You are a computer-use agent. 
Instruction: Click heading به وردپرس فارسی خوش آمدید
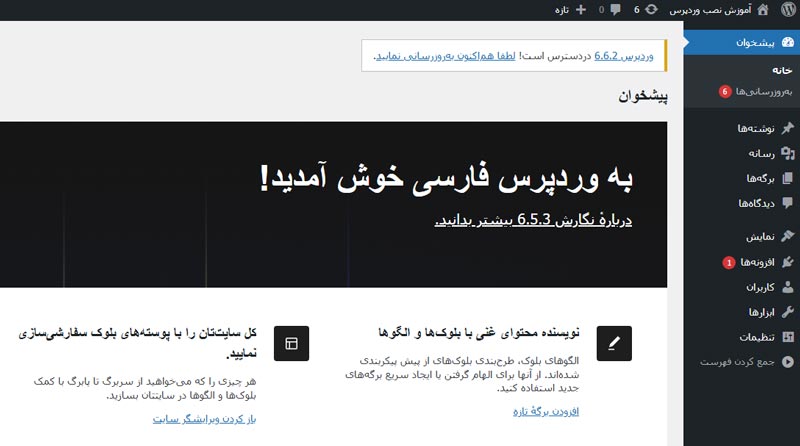point(446,177)
